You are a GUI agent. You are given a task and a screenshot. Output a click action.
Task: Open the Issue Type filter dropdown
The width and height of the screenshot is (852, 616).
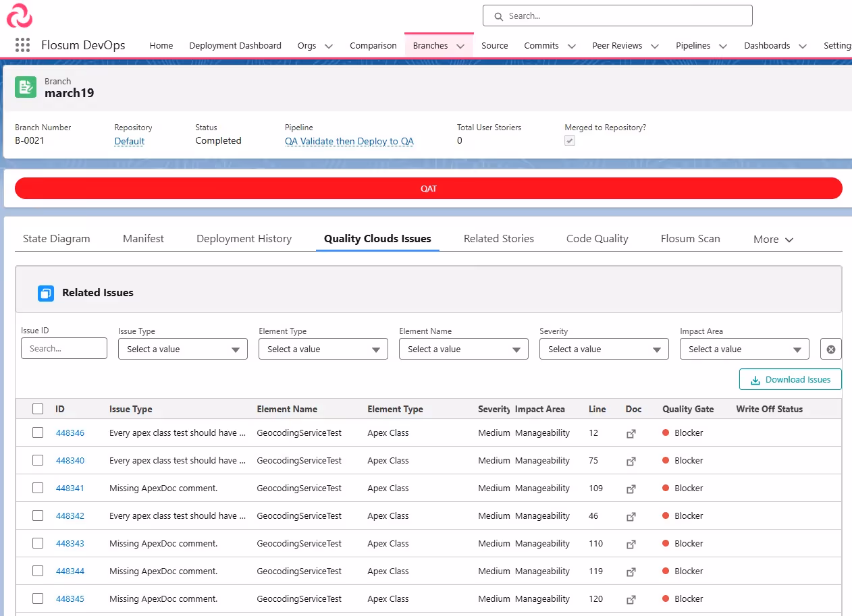pyautogui.click(x=183, y=349)
